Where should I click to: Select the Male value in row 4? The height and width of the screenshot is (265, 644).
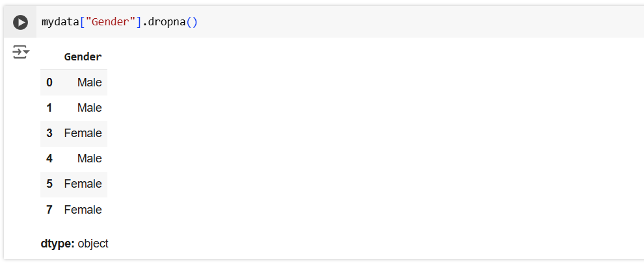tap(89, 158)
